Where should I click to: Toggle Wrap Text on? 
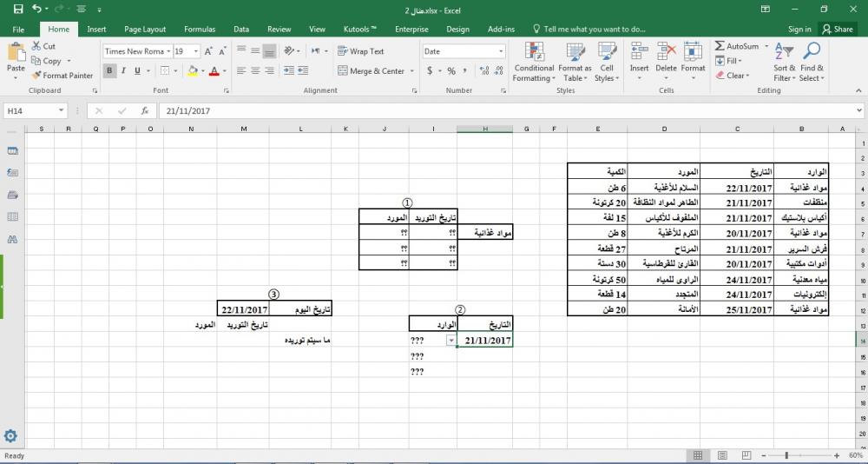pyautogui.click(x=360, y=51)
